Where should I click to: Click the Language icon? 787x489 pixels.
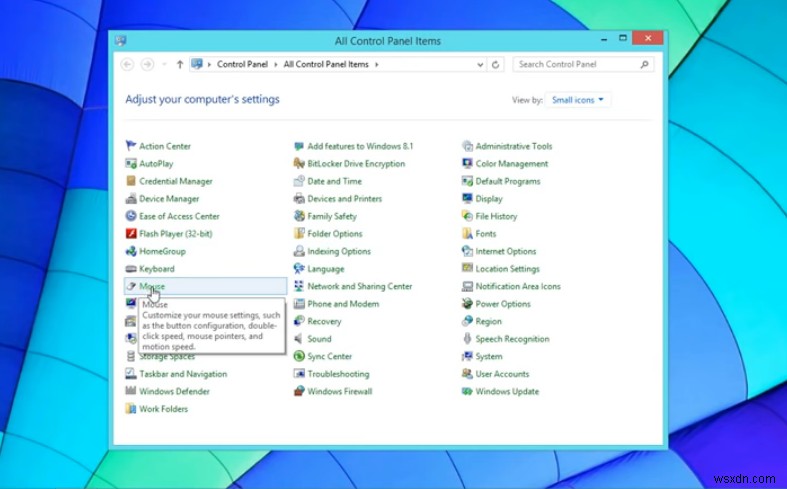(x=299, y=269)
